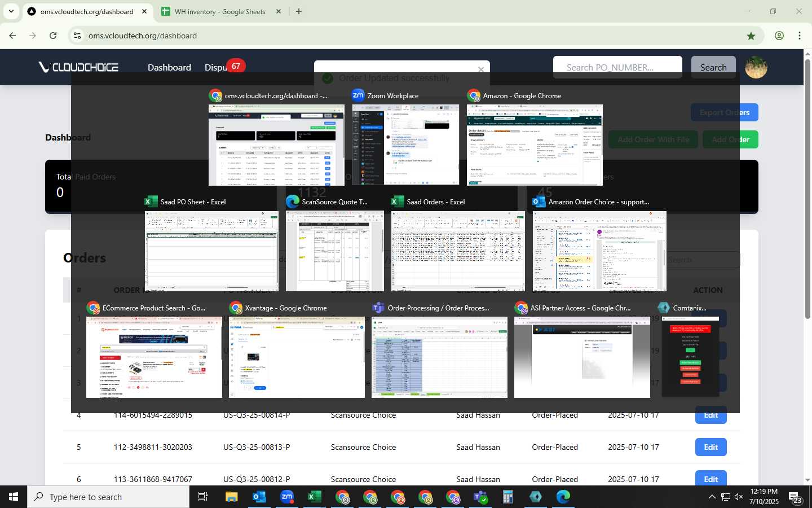Viewport: 812px width, 508px height.
Task: Show hidden system tray icons
Action: [712, 497]
